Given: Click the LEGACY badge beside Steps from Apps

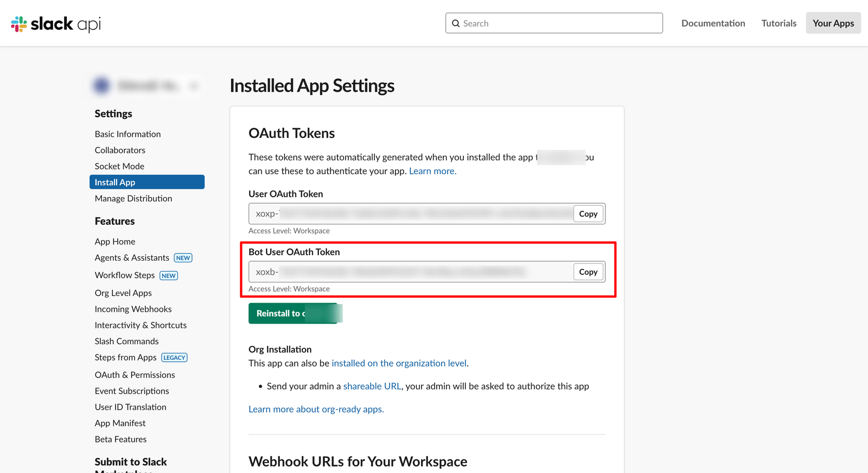Looking at the screenshot, I should [174, 358].
